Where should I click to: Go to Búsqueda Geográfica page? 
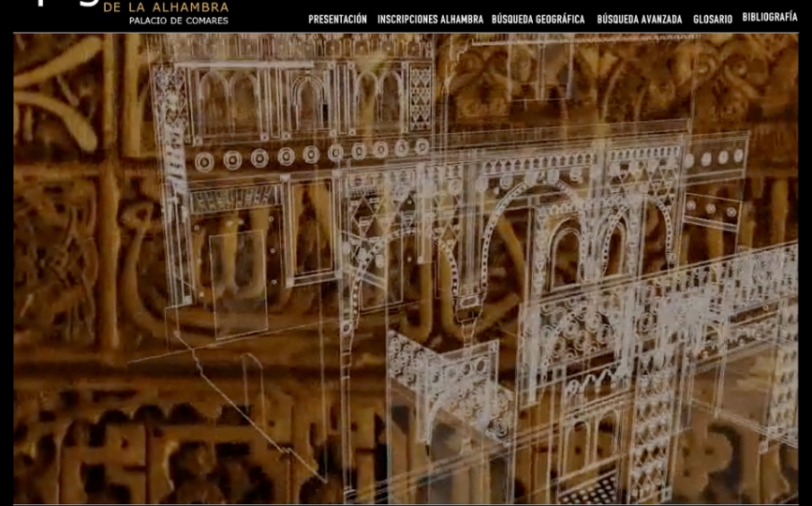point(538,19)
